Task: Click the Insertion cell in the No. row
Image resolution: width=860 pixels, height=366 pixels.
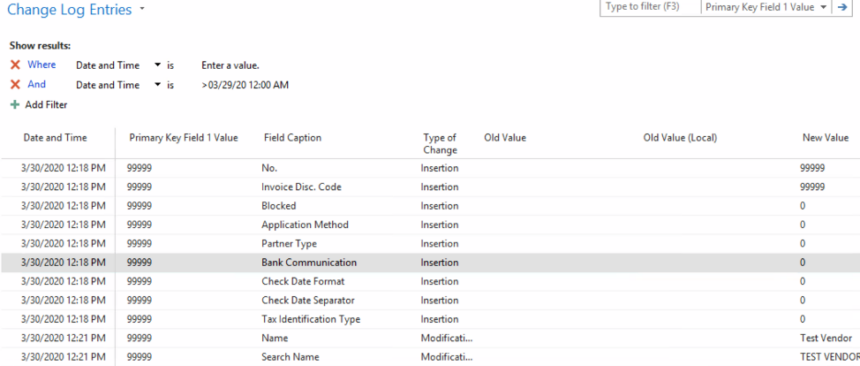Action: [439, 168]
